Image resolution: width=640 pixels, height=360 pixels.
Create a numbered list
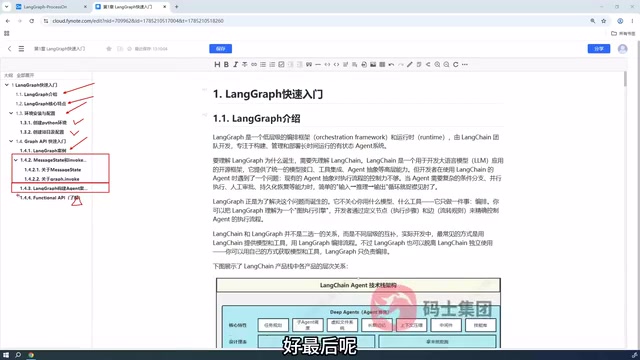[x=272, y=64]
